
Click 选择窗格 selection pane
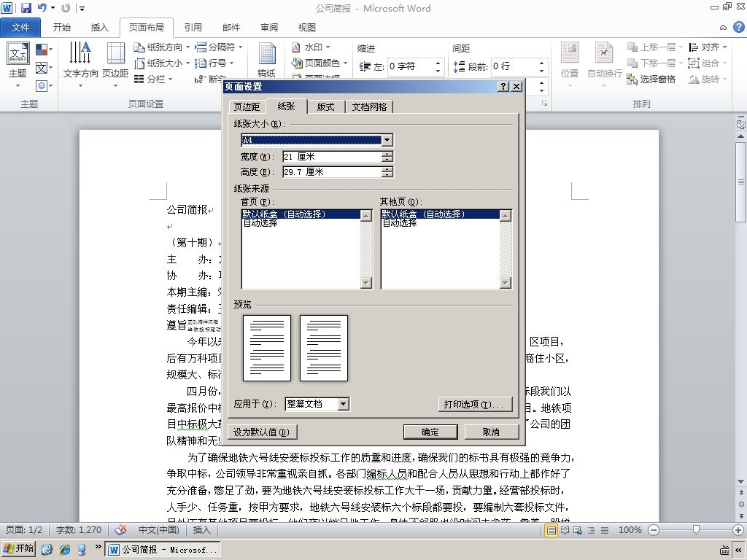tap(651, 79)
